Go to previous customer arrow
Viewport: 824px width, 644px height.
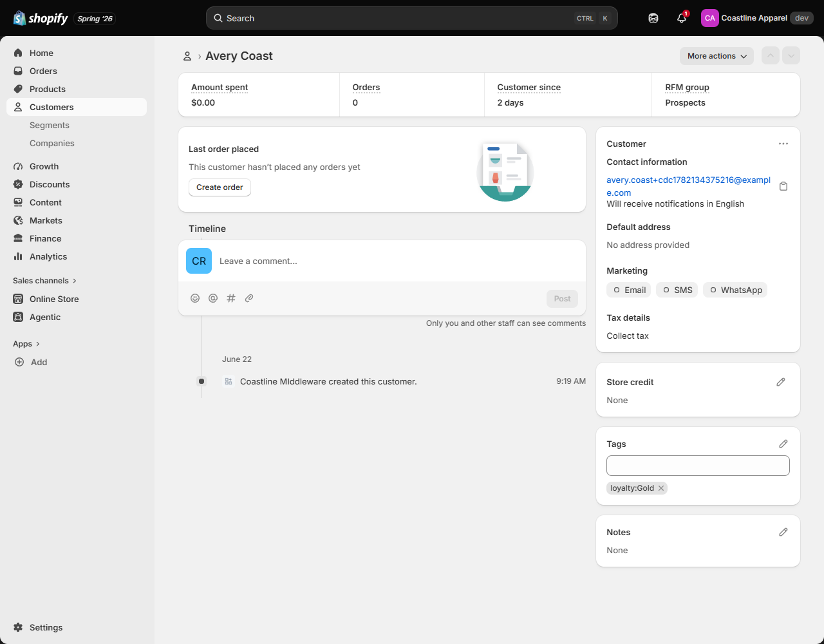click(x=771, y=56)
